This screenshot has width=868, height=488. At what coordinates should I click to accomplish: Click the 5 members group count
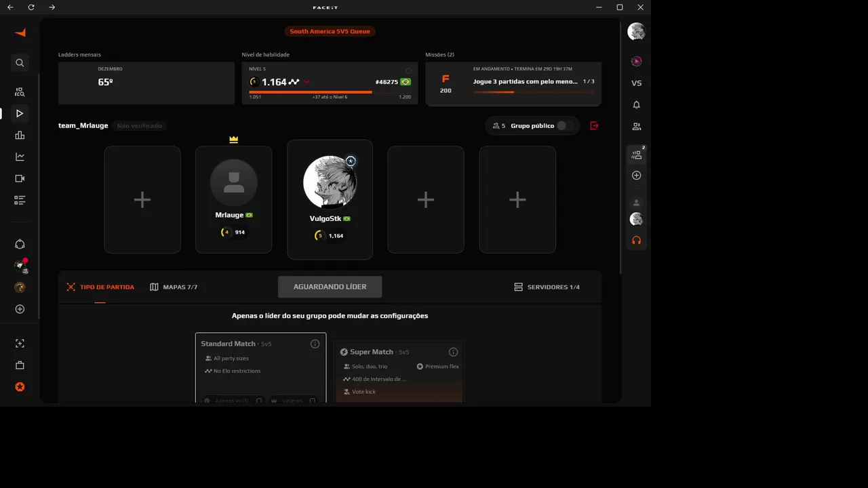[x=499, y=125]
